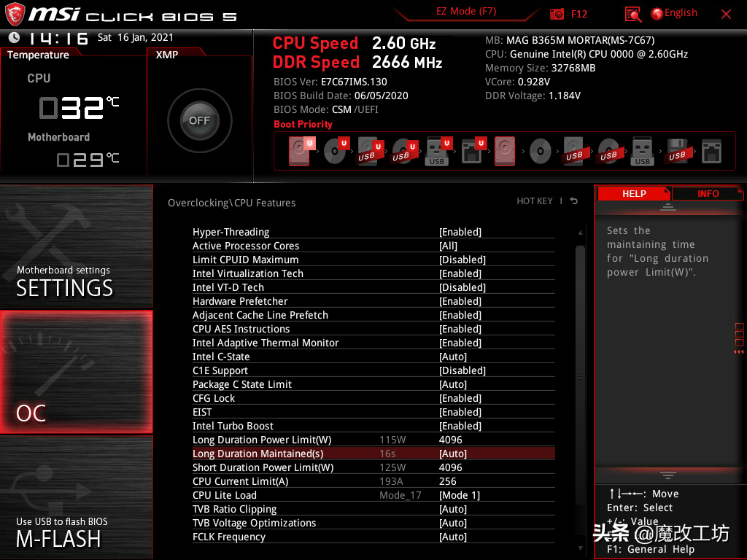Open Long Duration Maintained(s) [Auto] options
747x560 pixels.
(452, 454)
